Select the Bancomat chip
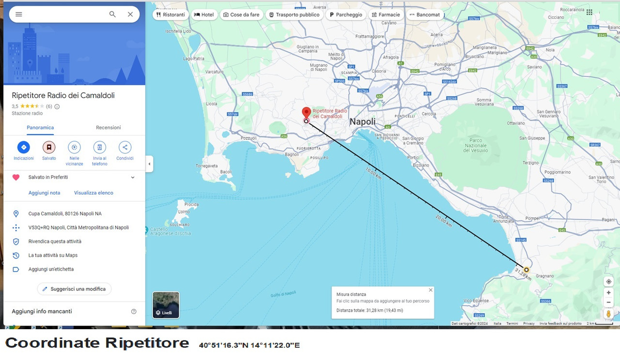 (x=425, y=15)
